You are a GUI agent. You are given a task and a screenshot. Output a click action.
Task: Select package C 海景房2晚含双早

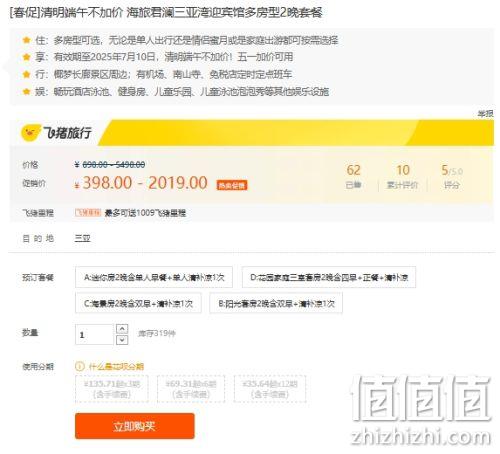[x=138, y=303]
